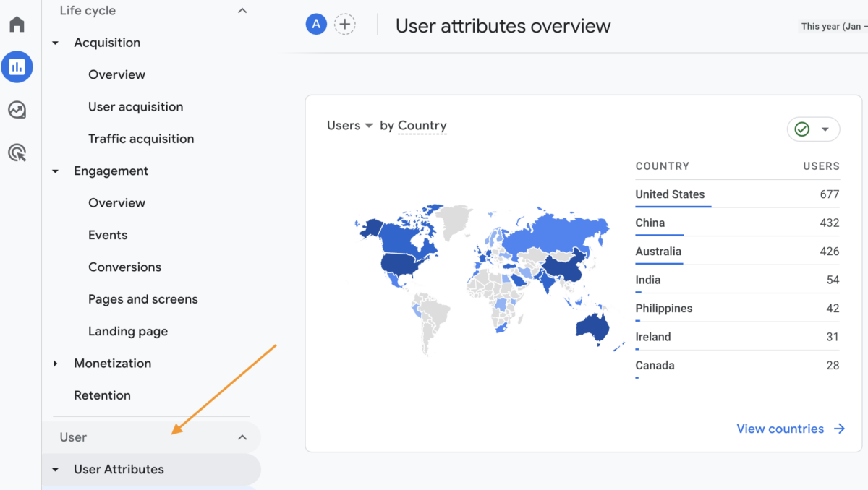Open User acquisition report
Screen dimensions: 868x490
(136, 107)
